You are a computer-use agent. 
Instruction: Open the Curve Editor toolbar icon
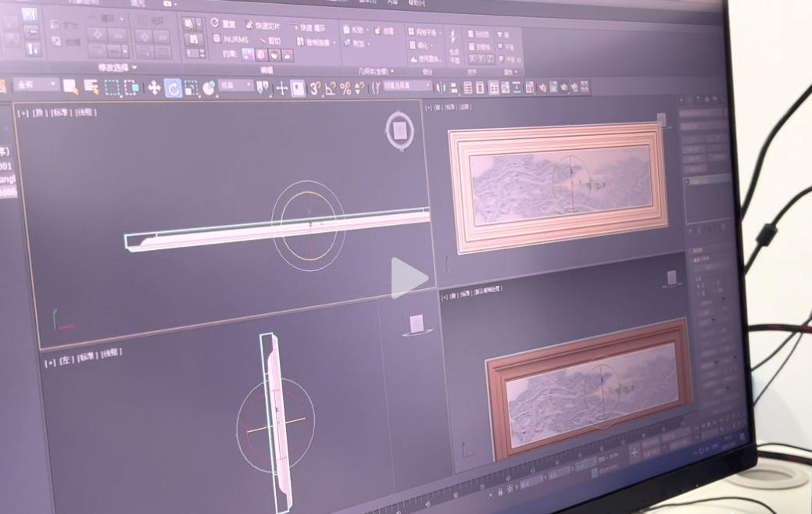tap(506, 88)
